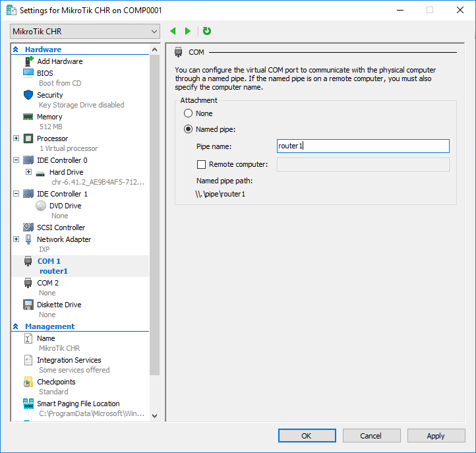Select the Named pipe radio button
The height and width of the screenshot is (453, 476).
click(x=189, y=129)
